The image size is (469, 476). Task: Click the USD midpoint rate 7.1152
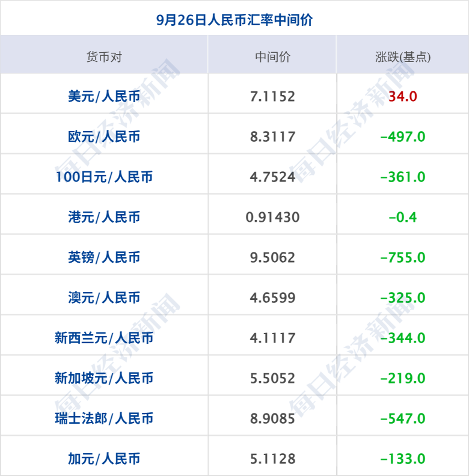coord(272,96)
